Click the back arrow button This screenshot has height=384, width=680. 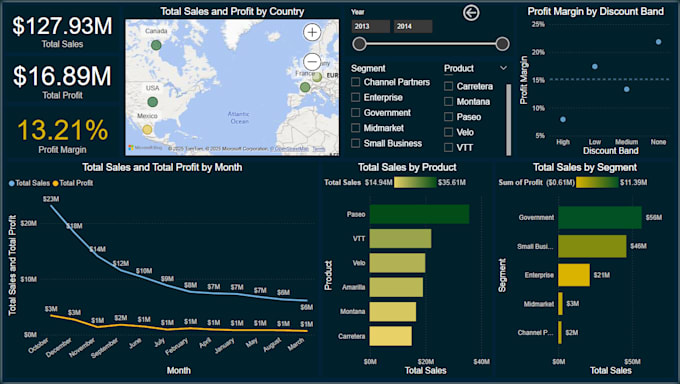[x=471, y=13]
